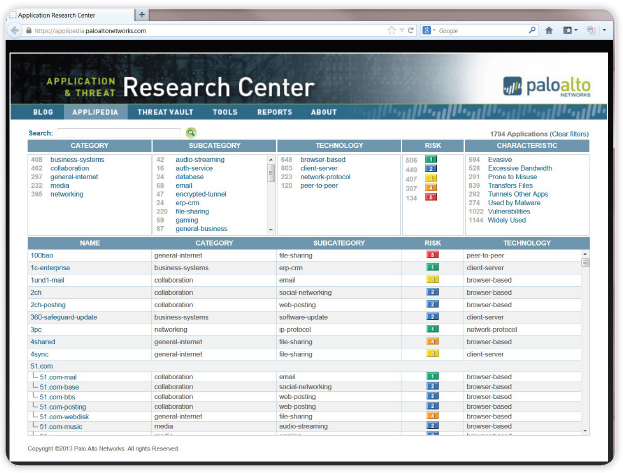
Task: Filter by Used by Malware characteristic
Action: click(514, 203)
